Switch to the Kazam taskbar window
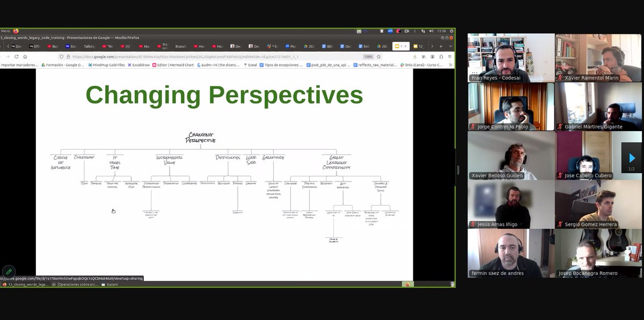Viewport: 644px width, 320px height. click(108, 284)
